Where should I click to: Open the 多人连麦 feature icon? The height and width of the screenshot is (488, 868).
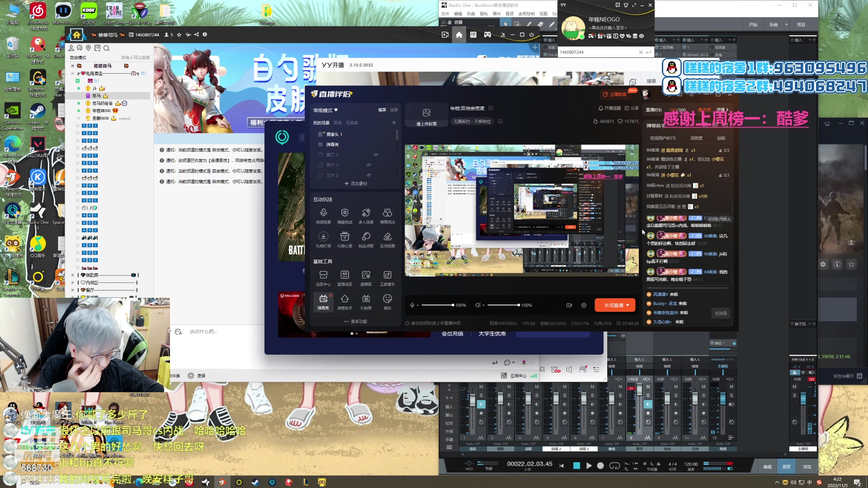(x=366, y=216)
